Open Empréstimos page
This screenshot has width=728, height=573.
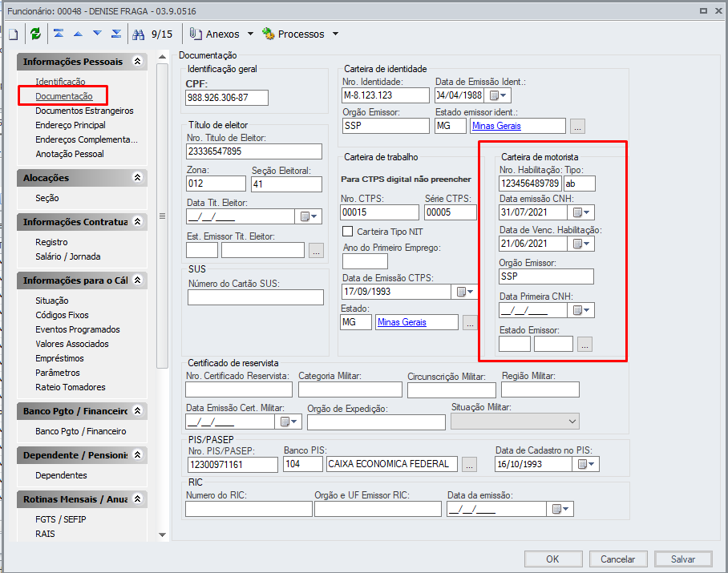[59, 358]
